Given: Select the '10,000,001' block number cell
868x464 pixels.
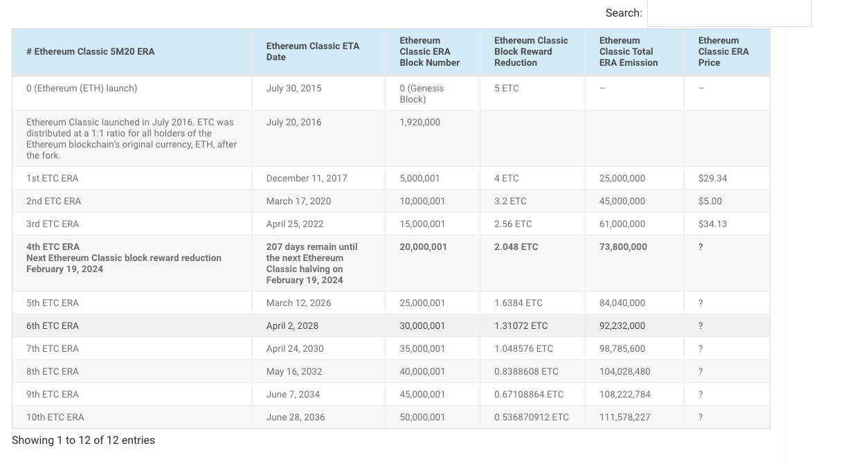Looking at the screenshot, I should coord(433,201).
